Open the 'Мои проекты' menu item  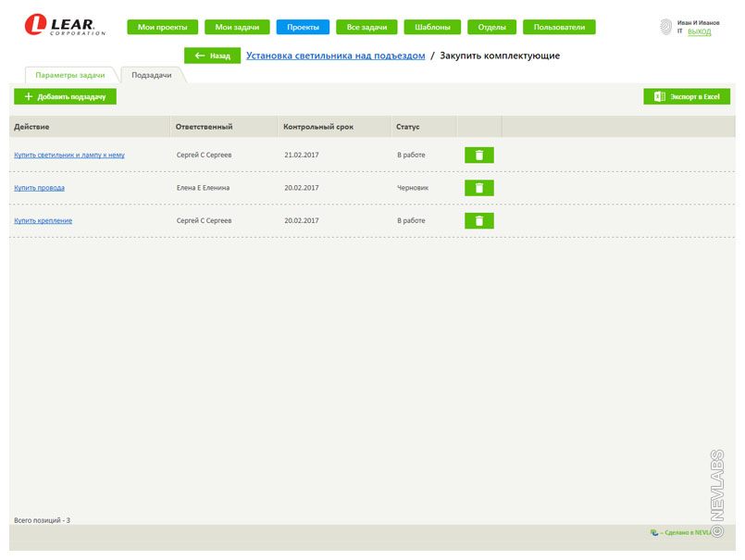tap(162, 28)
